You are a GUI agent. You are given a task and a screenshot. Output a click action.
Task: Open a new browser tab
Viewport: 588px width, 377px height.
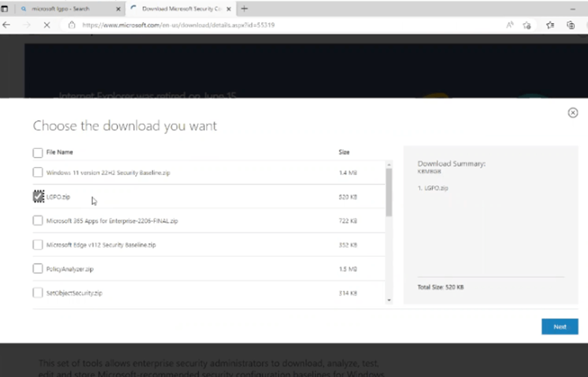(244, 8)
